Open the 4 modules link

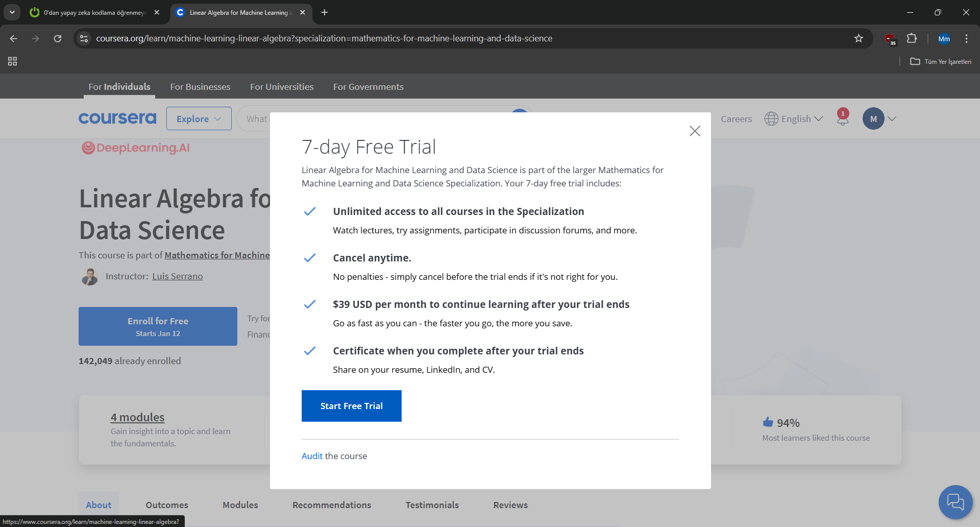tap(137, 417)
